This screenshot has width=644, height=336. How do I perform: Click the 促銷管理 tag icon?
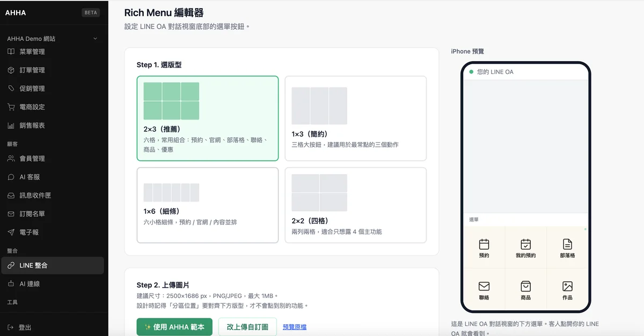pyautogui.click(x=11, y=88)
